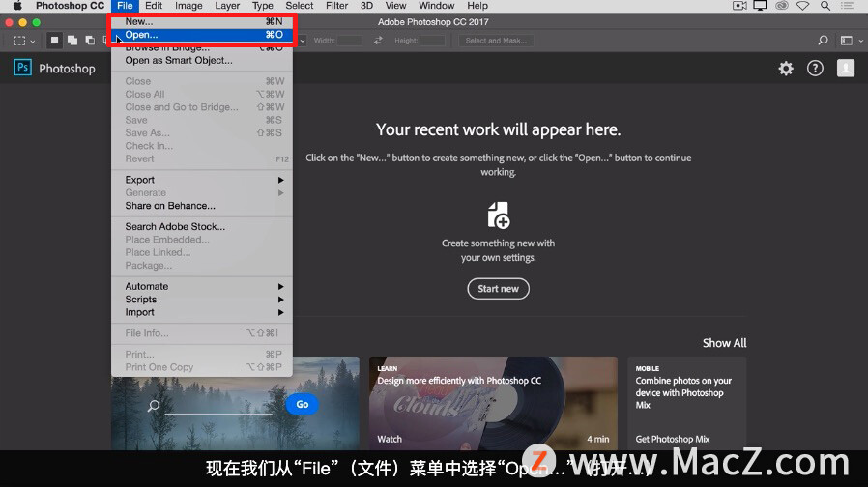Select the Subtract from selection icon
Screen dimensions: 868x487
[x=90, y=41]
